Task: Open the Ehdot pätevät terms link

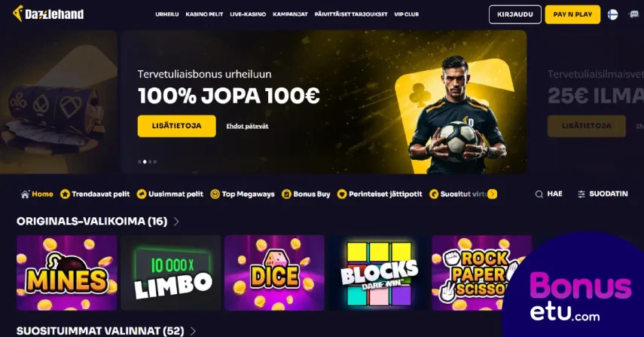Action: coord(247,126)
